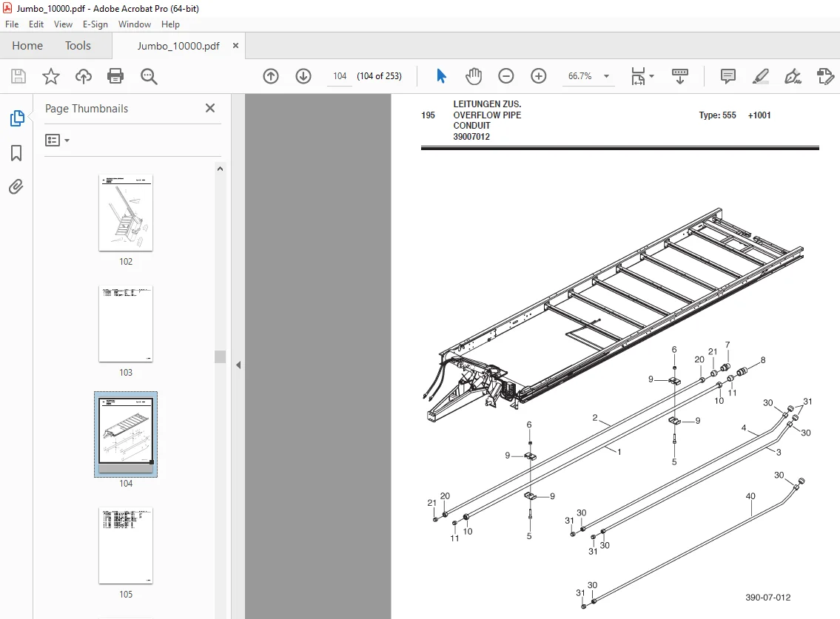The height and width of the screenshot is (619, 840).
Task: Add file to starred favorites
Action: [51, 76]
